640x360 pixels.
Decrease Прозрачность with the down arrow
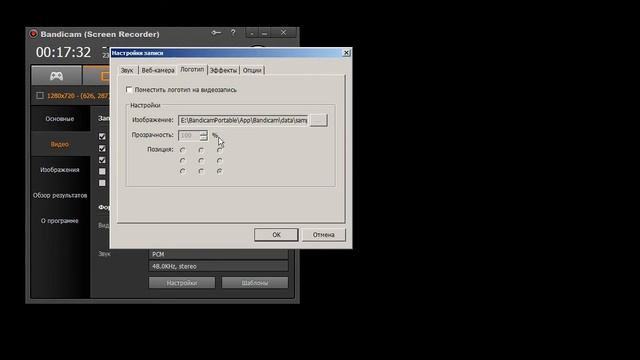click(x=204, y=138)
